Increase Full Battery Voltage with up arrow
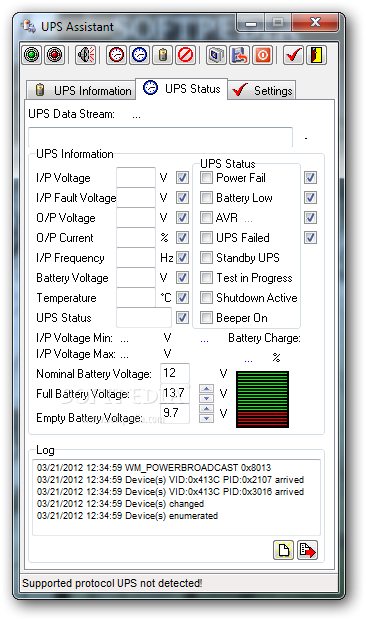This screenshot has width=366, height=620. coord(206,388)
